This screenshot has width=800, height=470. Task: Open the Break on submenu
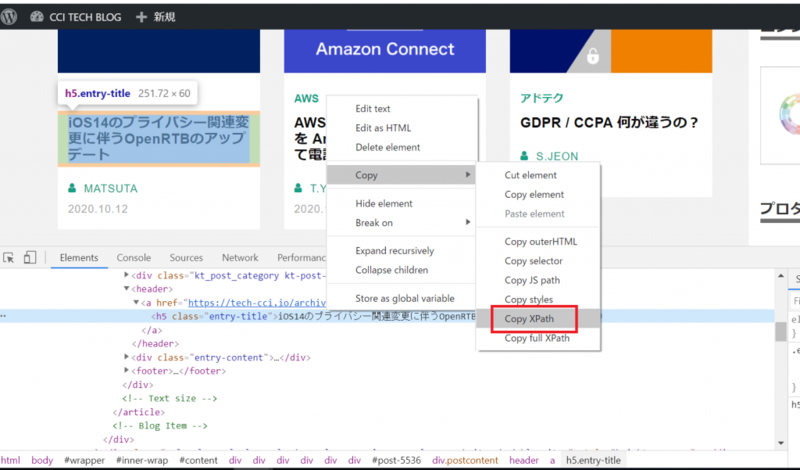[x=401, y=222]
